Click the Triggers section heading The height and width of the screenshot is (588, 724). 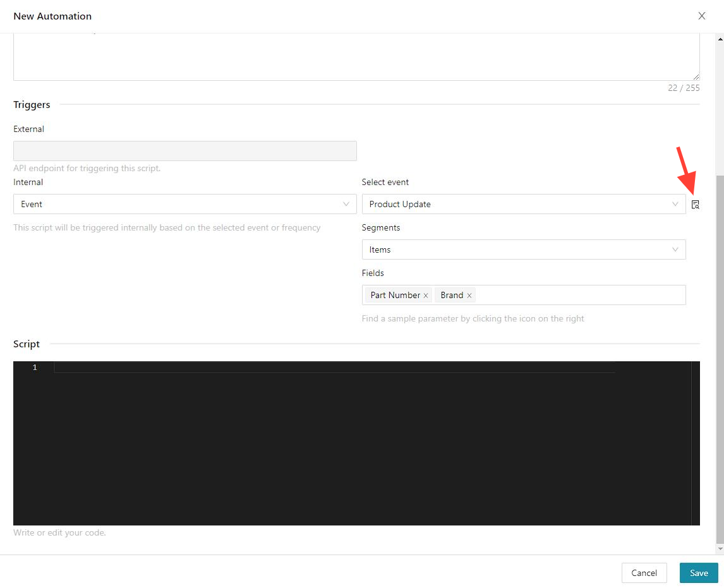click(x=32, y=105)
